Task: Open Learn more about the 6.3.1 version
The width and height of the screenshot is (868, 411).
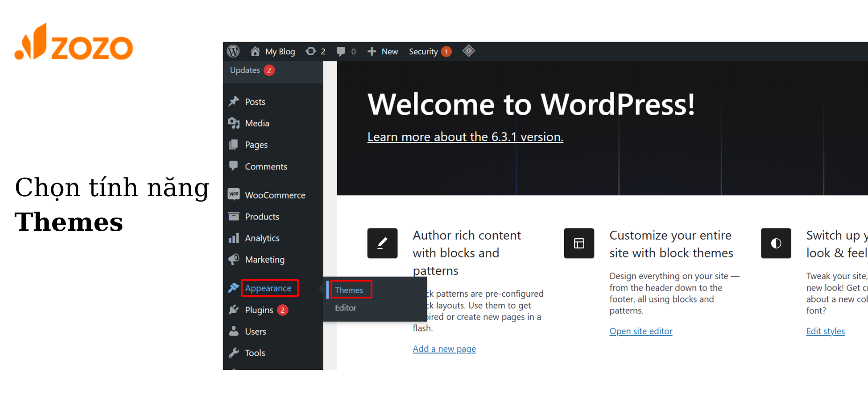Action: pos(465,137)
